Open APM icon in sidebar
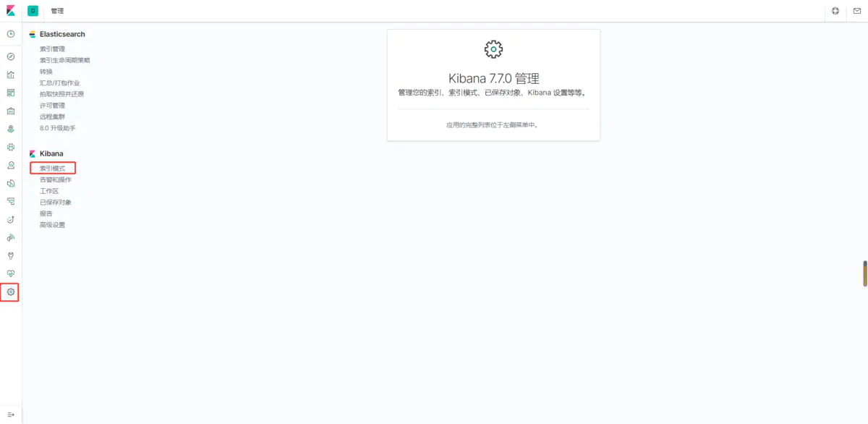 click(x=11, y=201)
